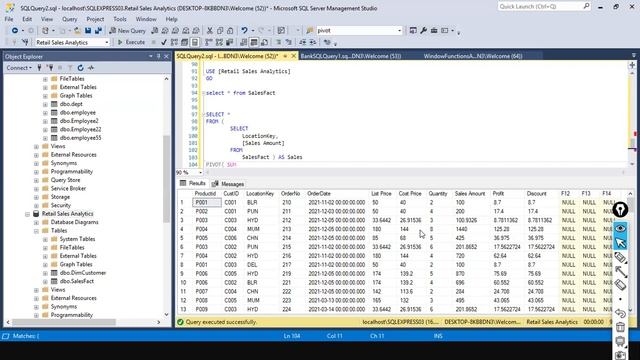Click the cell HYD in row 3
Viewport: 640px width, 360px height.
coord(252,220)
